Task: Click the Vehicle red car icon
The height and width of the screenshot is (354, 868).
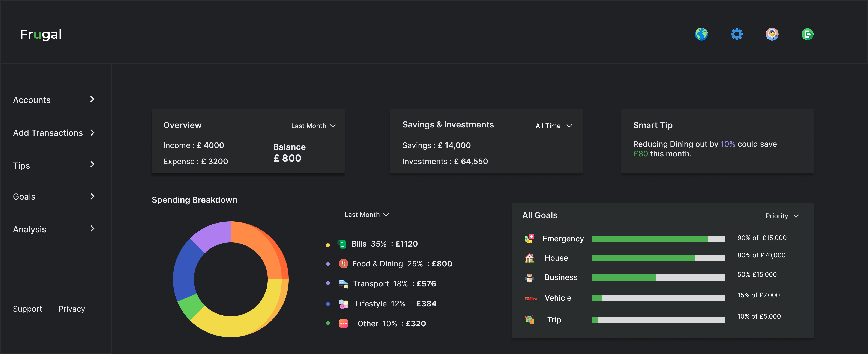Action: point(531,298)
